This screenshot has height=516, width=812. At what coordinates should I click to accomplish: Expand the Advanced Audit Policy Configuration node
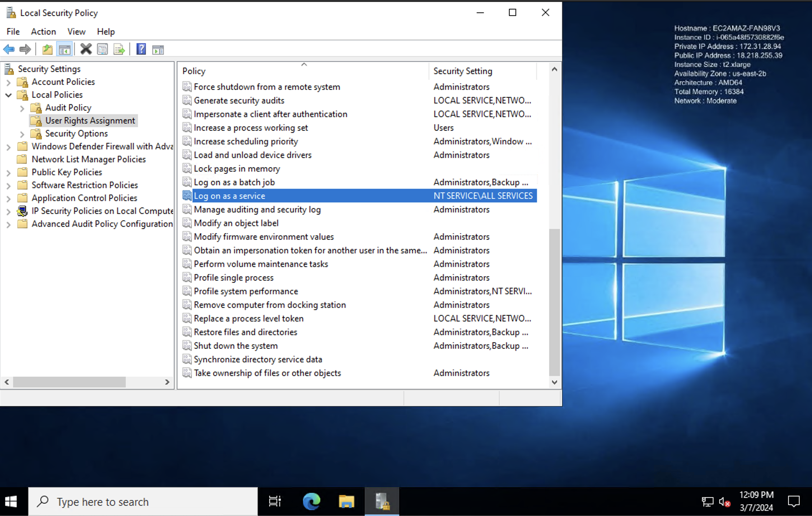coord(8,223)
